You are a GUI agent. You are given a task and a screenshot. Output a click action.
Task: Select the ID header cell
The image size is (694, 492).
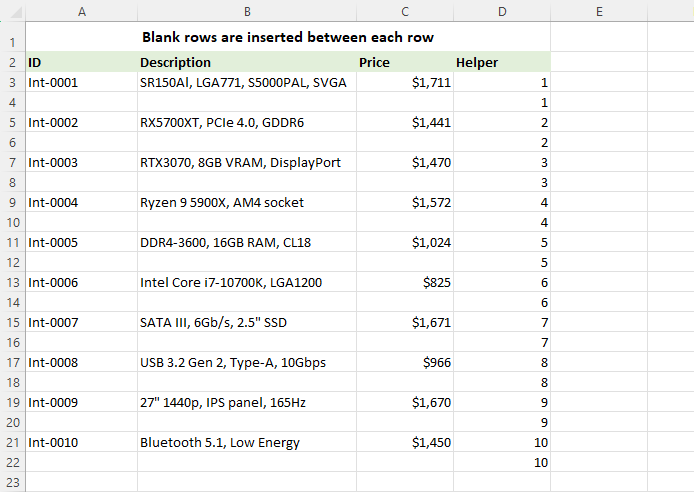pyautogui.click(x=81, y=62)
